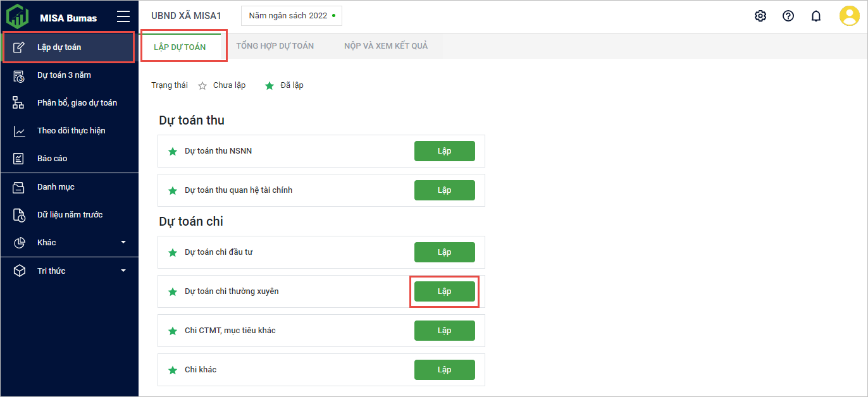Switch to the TỔNG HỢP DỰ TOÁN tab

pyautogui.click(x=275, y=46)
